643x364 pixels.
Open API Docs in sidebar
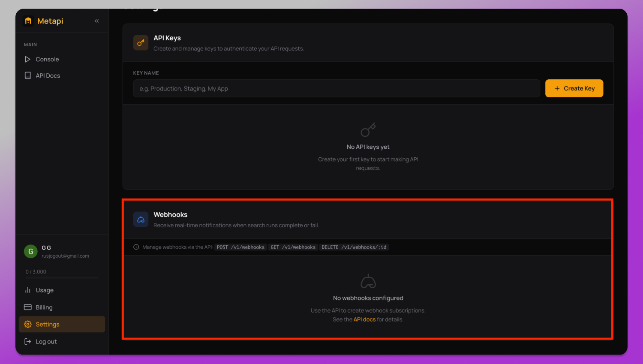pyautogui.click(x=62, y=75)
